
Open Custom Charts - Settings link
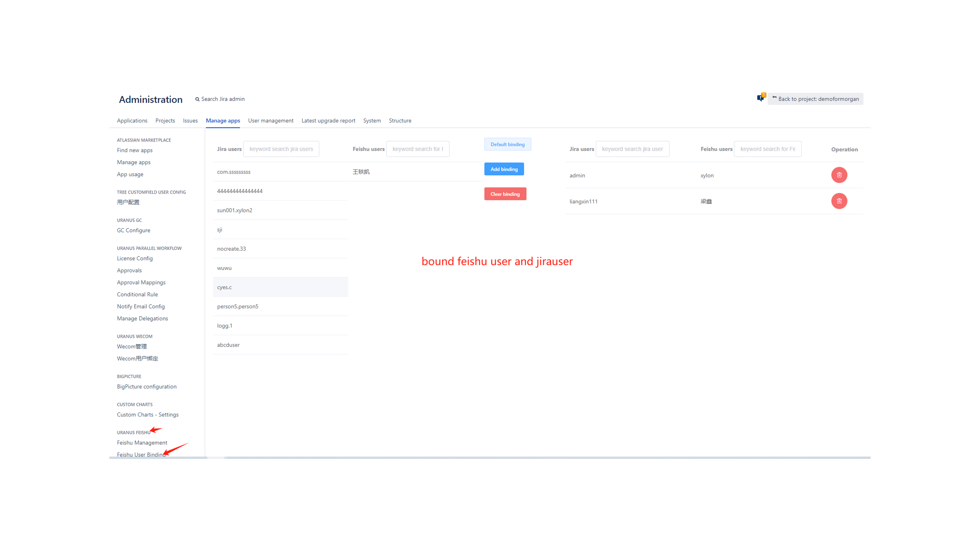148,415
